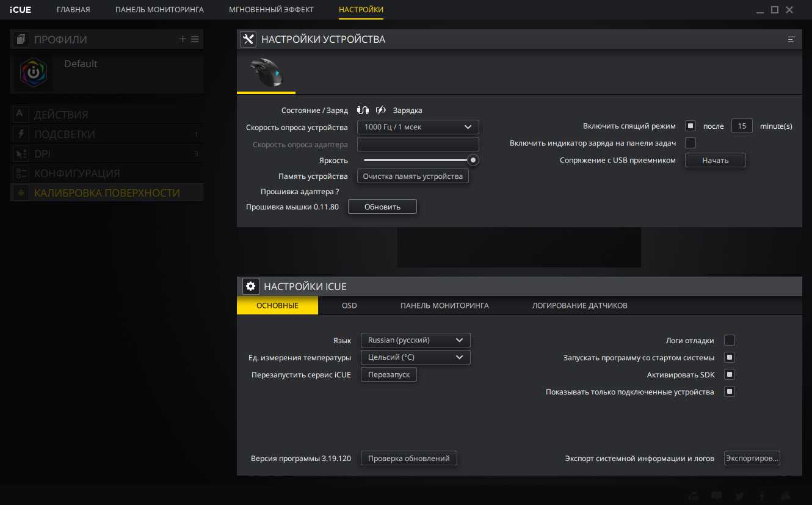Expand the device polling rate dropdown
The width and height of the screenshot is (812, 505).
pos(418,127)
